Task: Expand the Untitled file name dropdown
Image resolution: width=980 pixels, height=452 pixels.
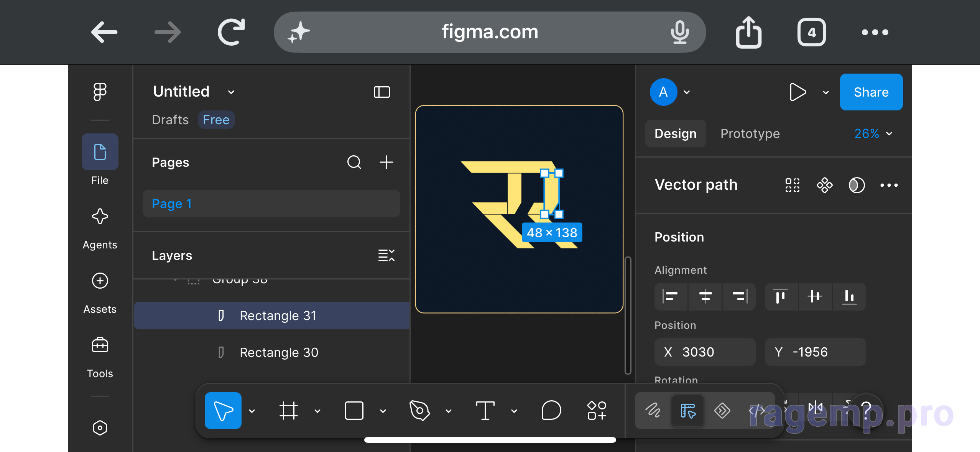Action: [231, 92]
